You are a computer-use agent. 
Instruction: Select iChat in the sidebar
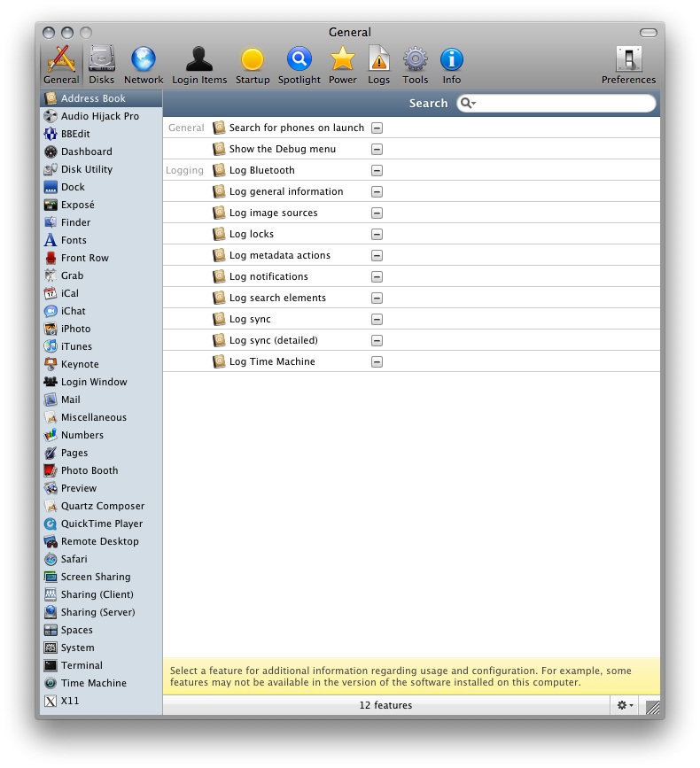[101, 311]
